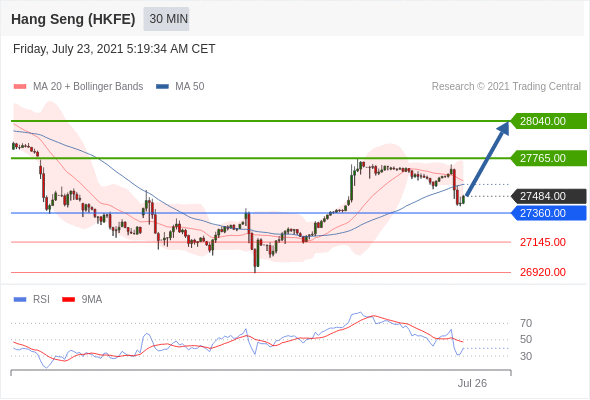Image resolution: width=590 pixels, height=400 pixels.
Task: Click the 26920.00 red support label
Action: [x=543, y=272]
